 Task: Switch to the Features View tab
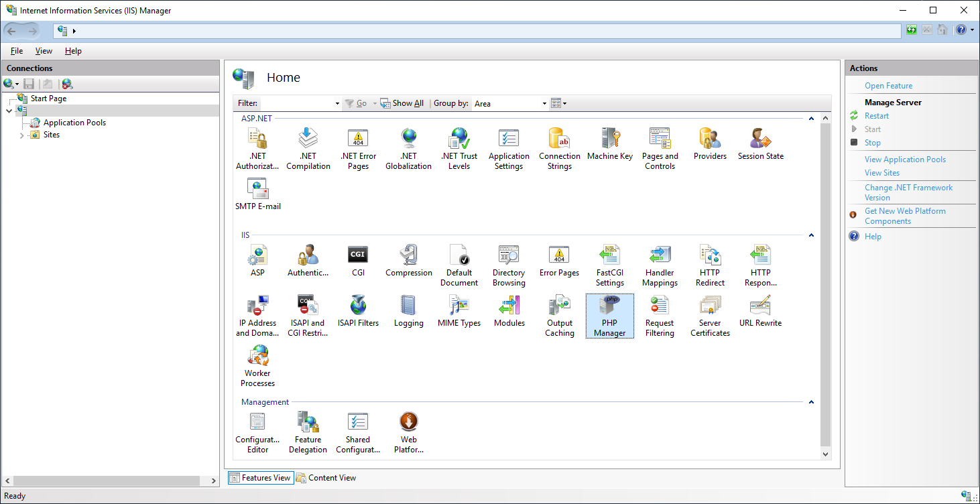(261, 478)
